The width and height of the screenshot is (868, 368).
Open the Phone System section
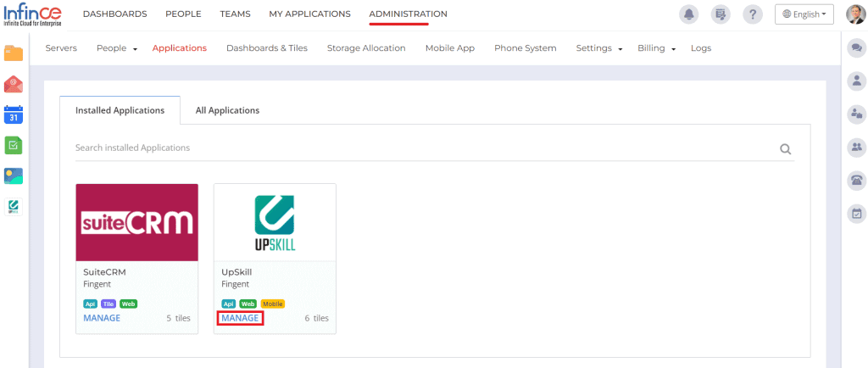coord(525,48)
